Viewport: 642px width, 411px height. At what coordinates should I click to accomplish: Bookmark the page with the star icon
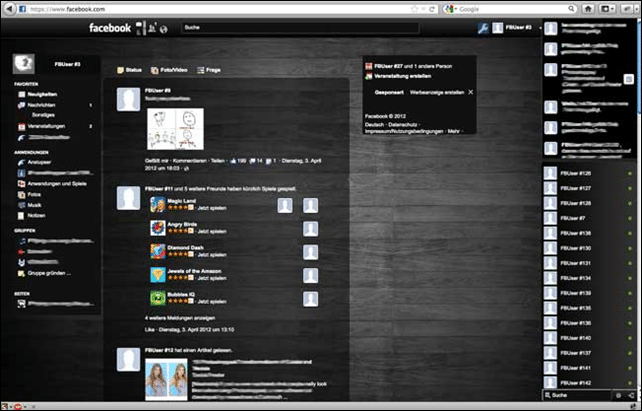click(414, 9)
